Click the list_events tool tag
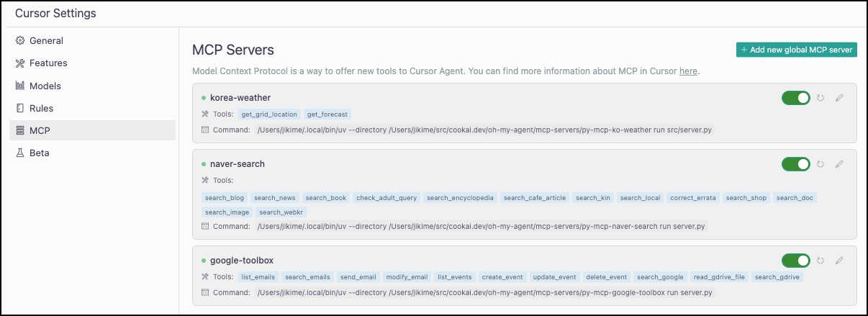The image size is (868, 316). click(455, 277)
